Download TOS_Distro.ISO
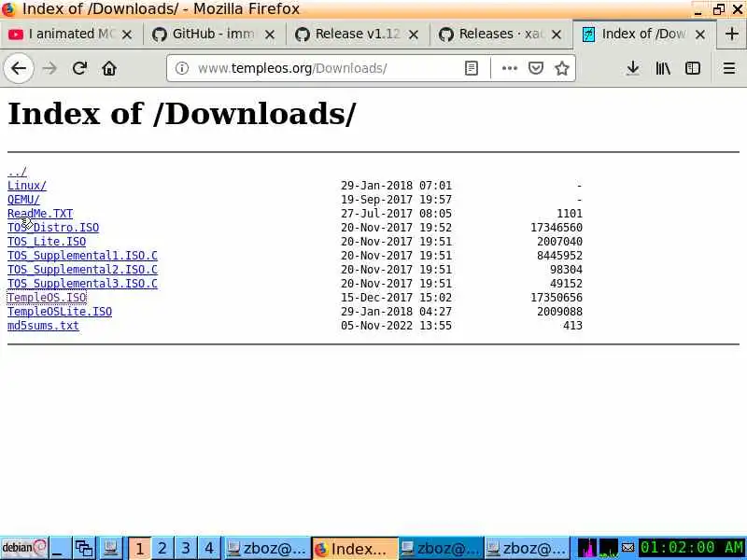Screen dimensions: 747x560 (53, 228)
